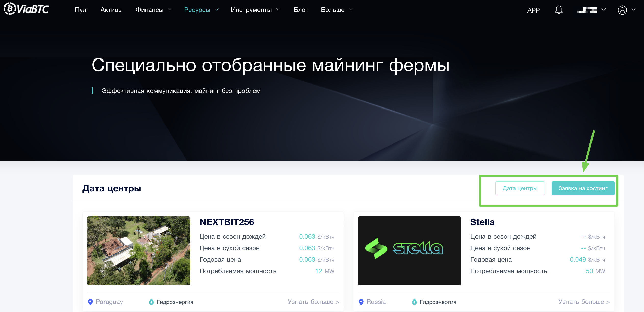Open the Stella logo thumbnail
The height and width of the screenshot is (312, 644).
click(x=409, y=251)
